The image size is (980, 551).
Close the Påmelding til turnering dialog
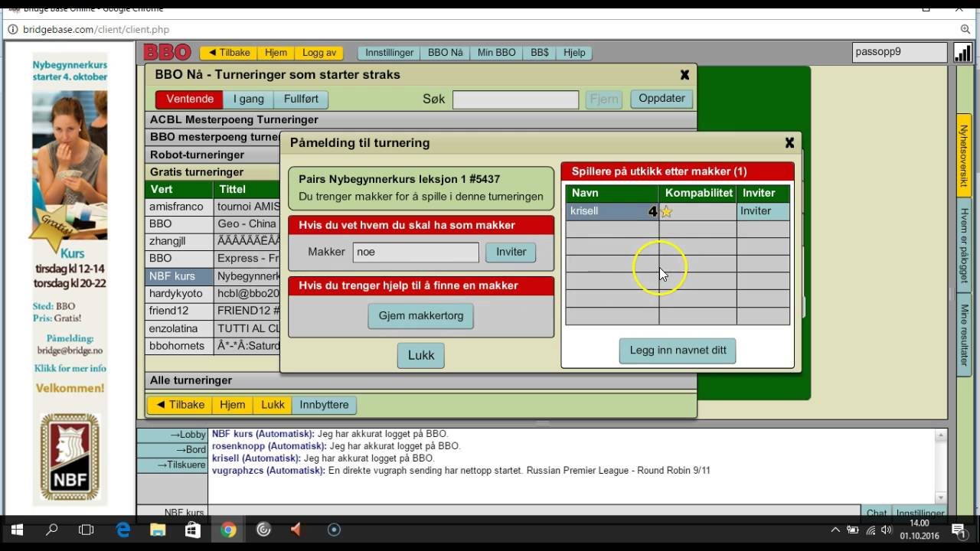[789, 142]
